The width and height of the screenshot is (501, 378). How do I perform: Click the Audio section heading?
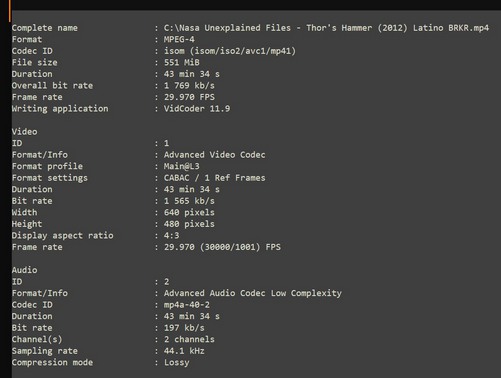25,270
